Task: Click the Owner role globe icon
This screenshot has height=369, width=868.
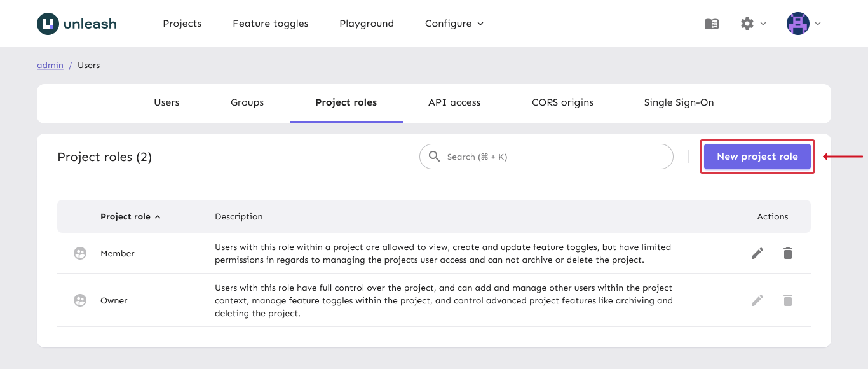Action: (79, 300)
